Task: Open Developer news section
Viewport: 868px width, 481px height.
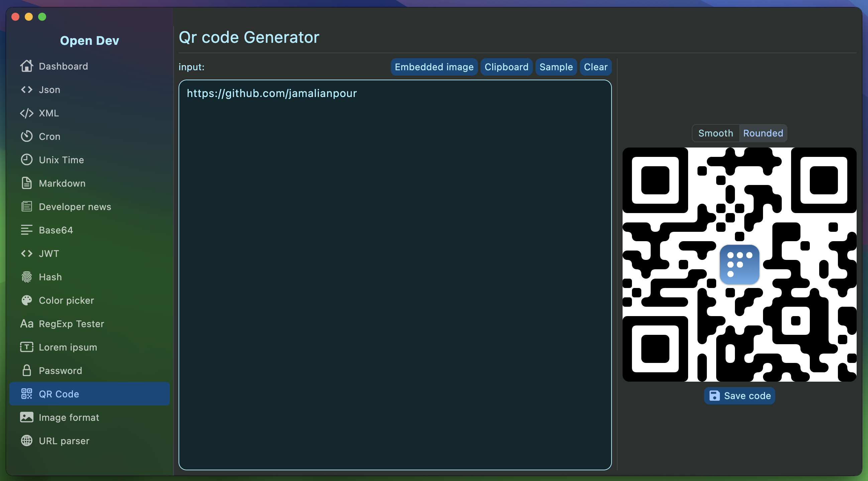Action: (x=89, y=206)
